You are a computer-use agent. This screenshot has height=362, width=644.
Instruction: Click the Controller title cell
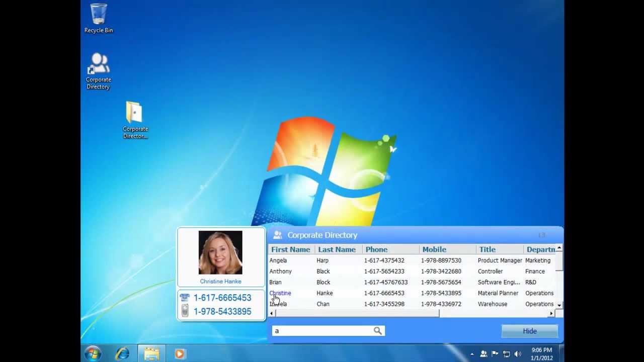tap(490, 271)
